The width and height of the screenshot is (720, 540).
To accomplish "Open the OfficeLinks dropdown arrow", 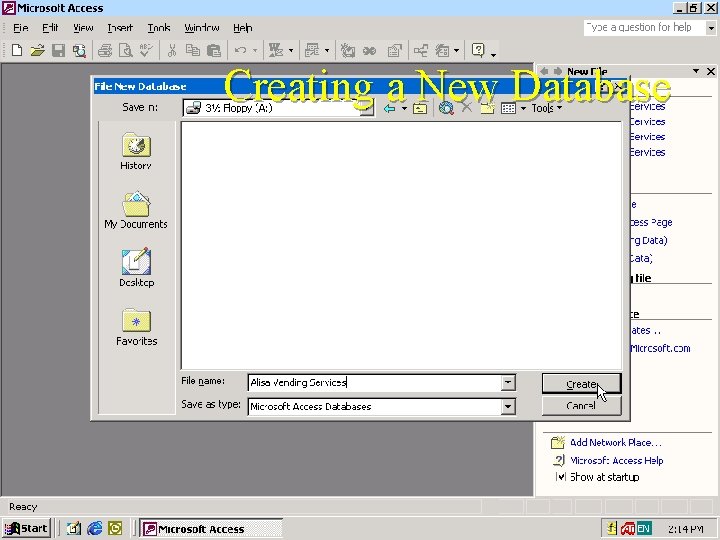I will [x=291, y=50].
